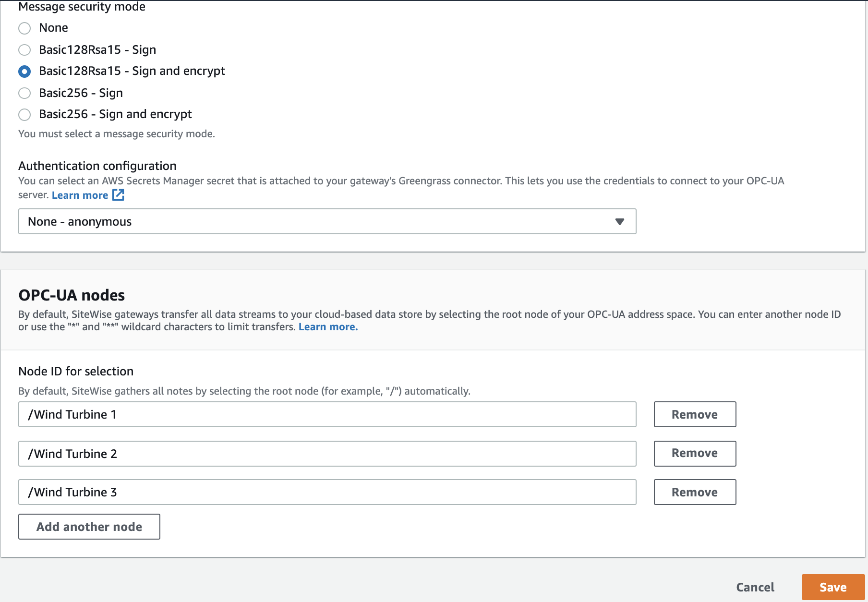
Task: Click the OPC-UA nodes section heading
Action: coord(72,295)
